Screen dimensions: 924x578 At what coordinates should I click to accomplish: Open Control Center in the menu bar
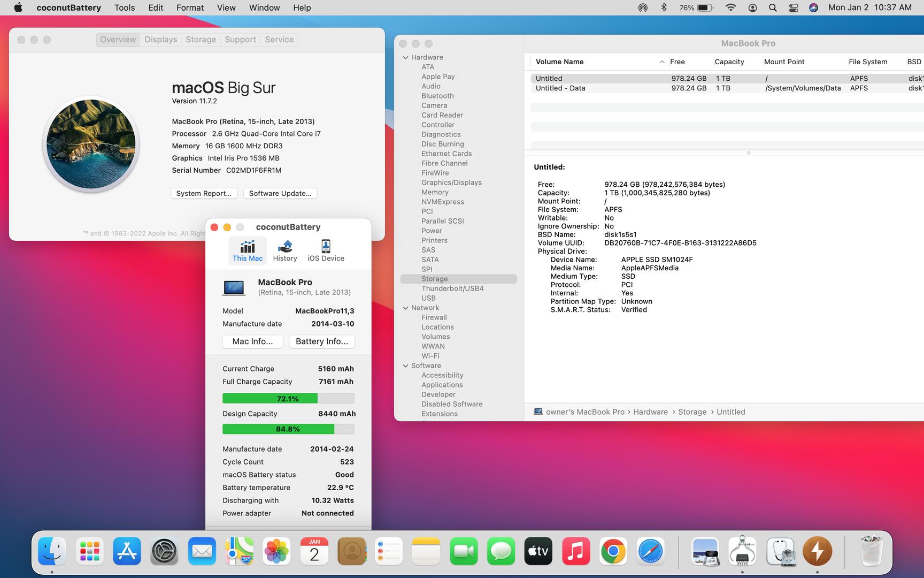tap(794, 7)
